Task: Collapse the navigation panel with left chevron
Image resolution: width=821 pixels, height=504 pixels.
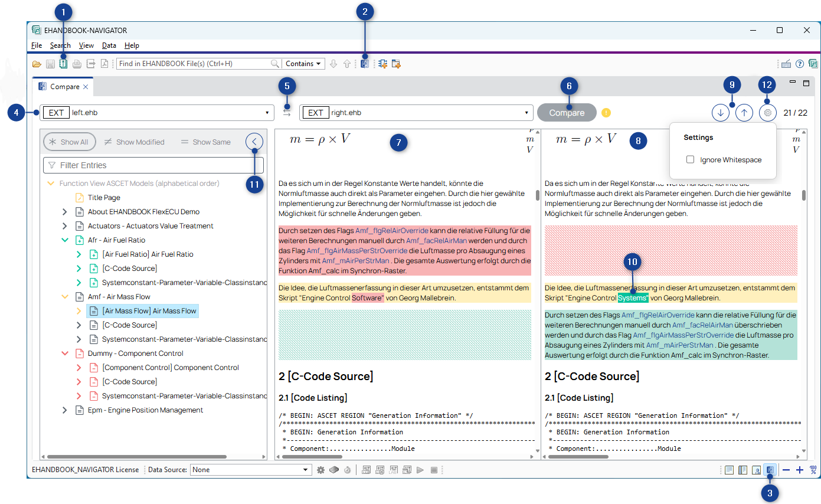Action: 254,142
